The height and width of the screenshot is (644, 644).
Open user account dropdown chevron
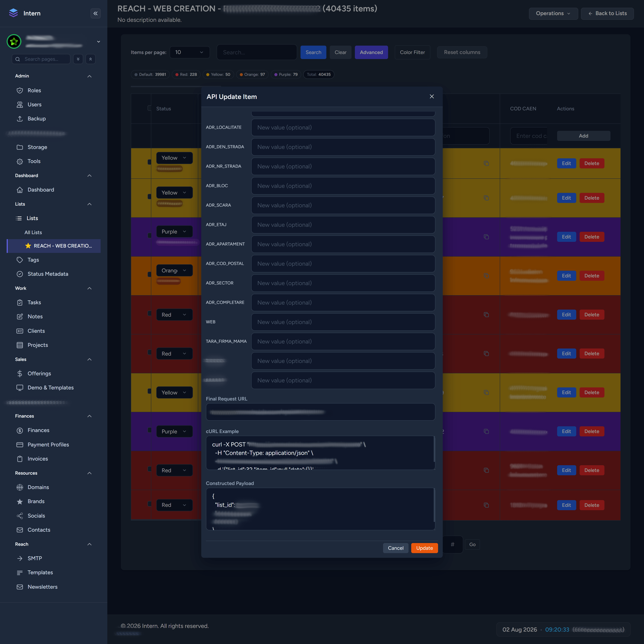98,42
